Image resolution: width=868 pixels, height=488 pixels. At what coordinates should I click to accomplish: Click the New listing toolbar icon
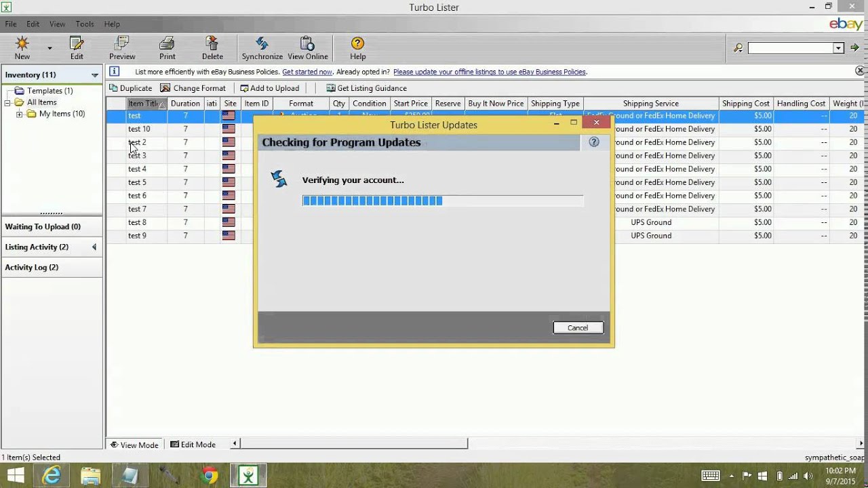(x=22, y=48)
